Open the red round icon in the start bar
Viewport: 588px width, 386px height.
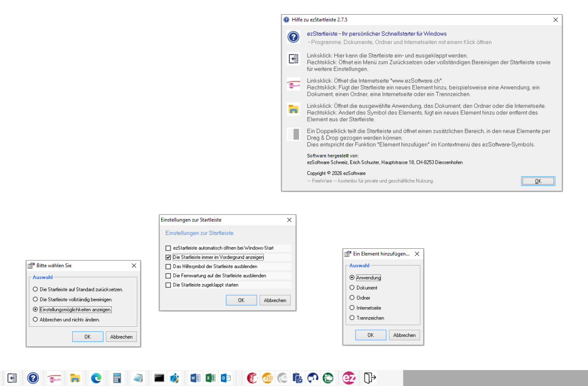pos(252,378)
